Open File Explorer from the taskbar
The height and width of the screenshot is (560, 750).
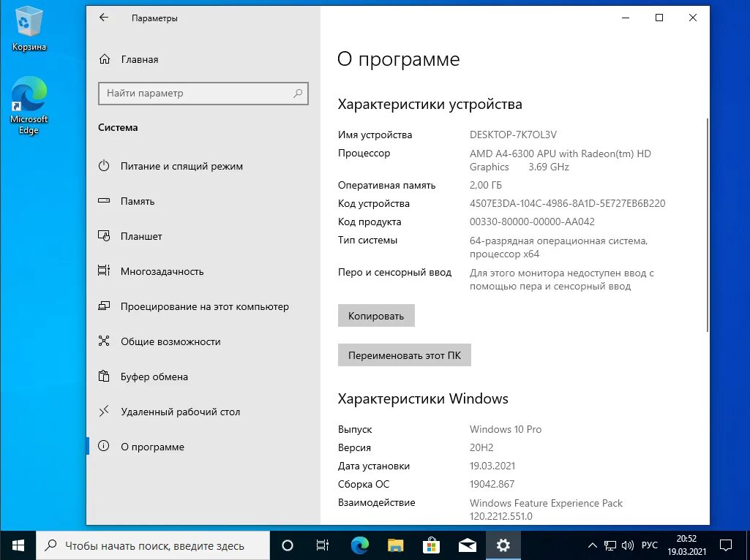click(x=396, y=545)
